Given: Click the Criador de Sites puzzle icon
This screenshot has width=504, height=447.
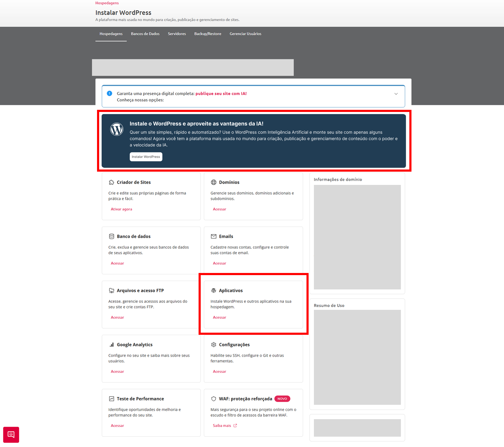Looking at the screenshot, I should (x=111, y=182).
